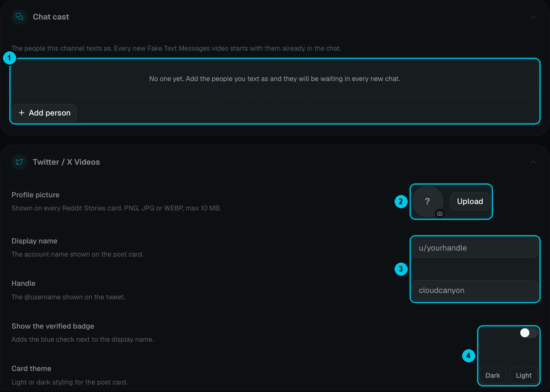Click the Chat cast speech bubbles icon

(20, 17)
